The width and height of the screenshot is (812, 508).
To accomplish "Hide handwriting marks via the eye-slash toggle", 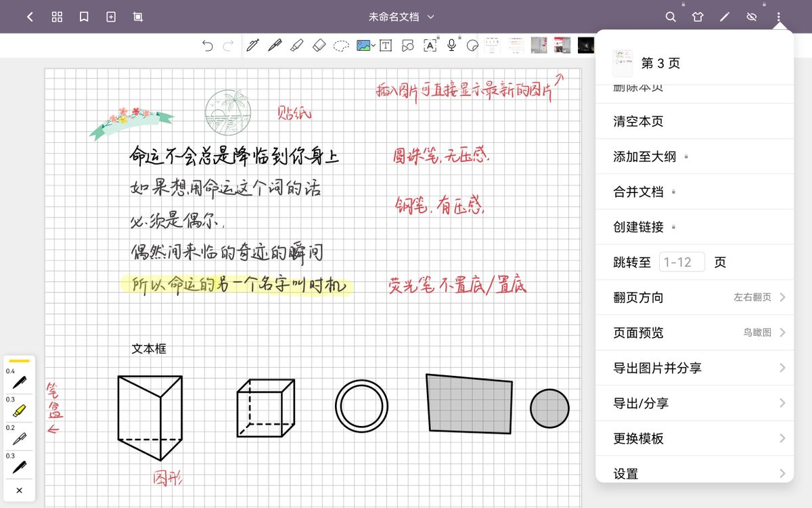I will [x=751, y=16].
